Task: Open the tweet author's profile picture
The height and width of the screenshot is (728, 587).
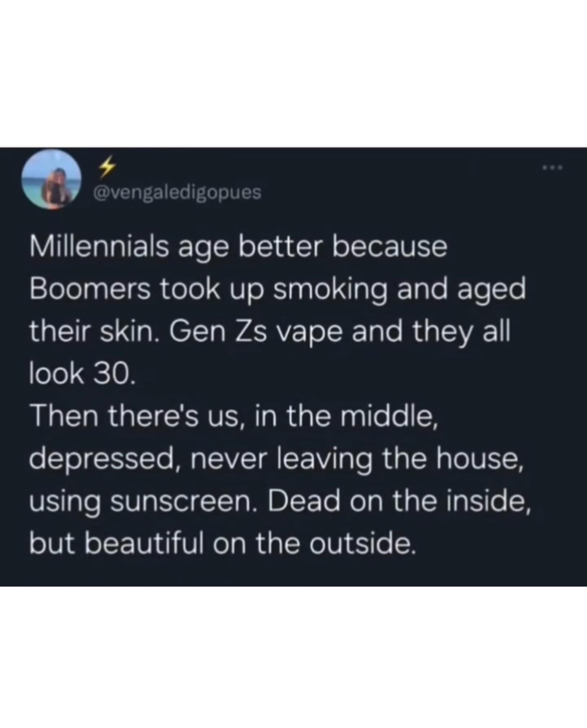Action: click(x=52, y=180)
